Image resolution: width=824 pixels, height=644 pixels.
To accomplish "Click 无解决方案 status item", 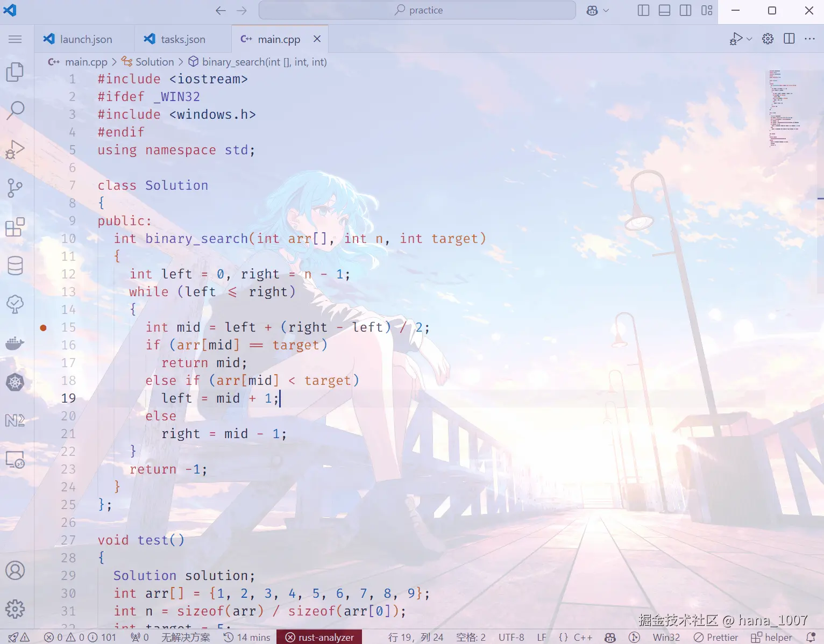I will pyautogui.click(x=186, y=637).
